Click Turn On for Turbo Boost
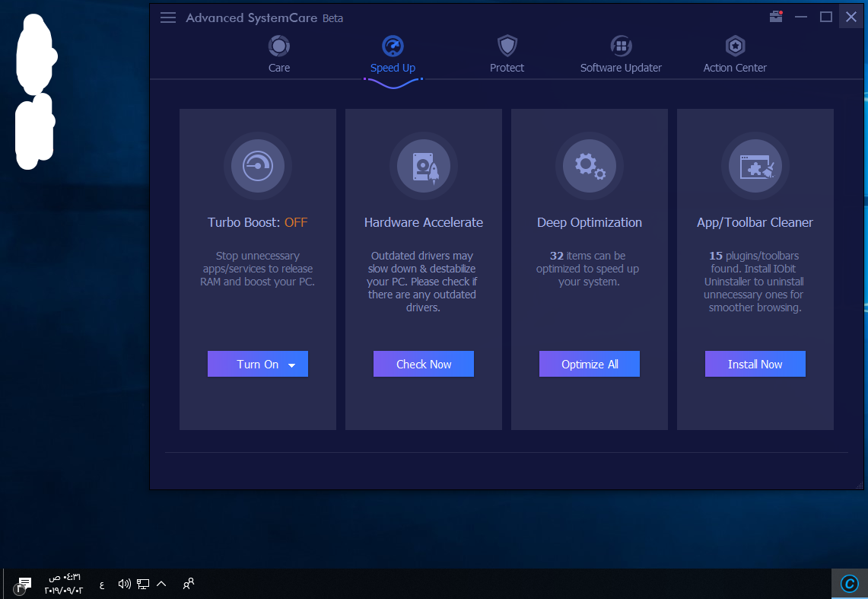This screenshot has height=599, width=868. [257, 364]
